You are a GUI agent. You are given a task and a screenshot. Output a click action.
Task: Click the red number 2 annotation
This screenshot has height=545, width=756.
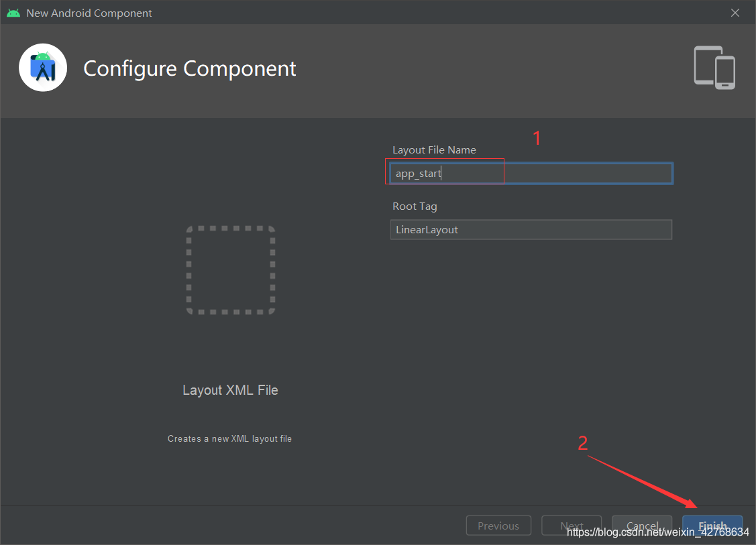pos(583,443)
